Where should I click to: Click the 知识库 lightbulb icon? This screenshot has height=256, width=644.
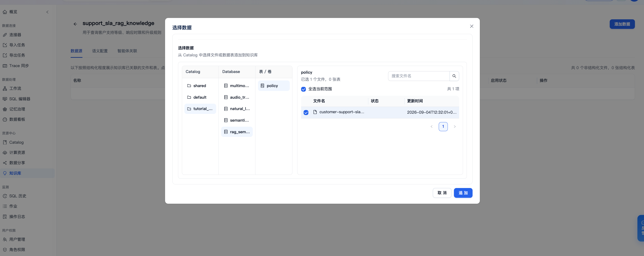[5, 173]
